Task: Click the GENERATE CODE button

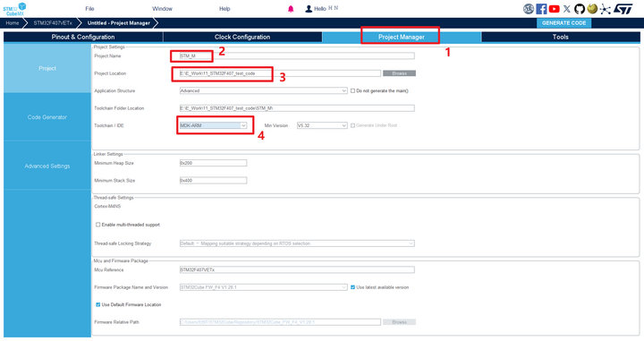Action: (x=563, y=23)
